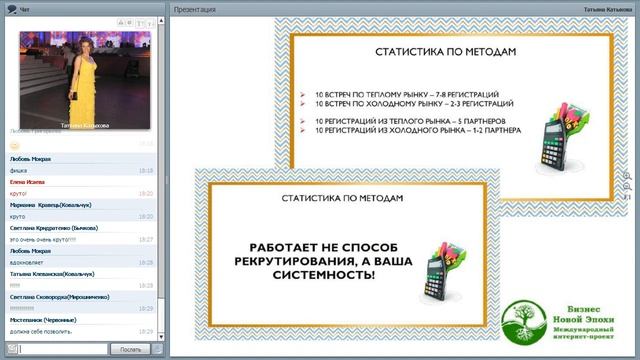Click the headline "Работает не способ рекрутирования"
Screen dimensions: 640x360
pyautogui.click(x=323, y=261)
